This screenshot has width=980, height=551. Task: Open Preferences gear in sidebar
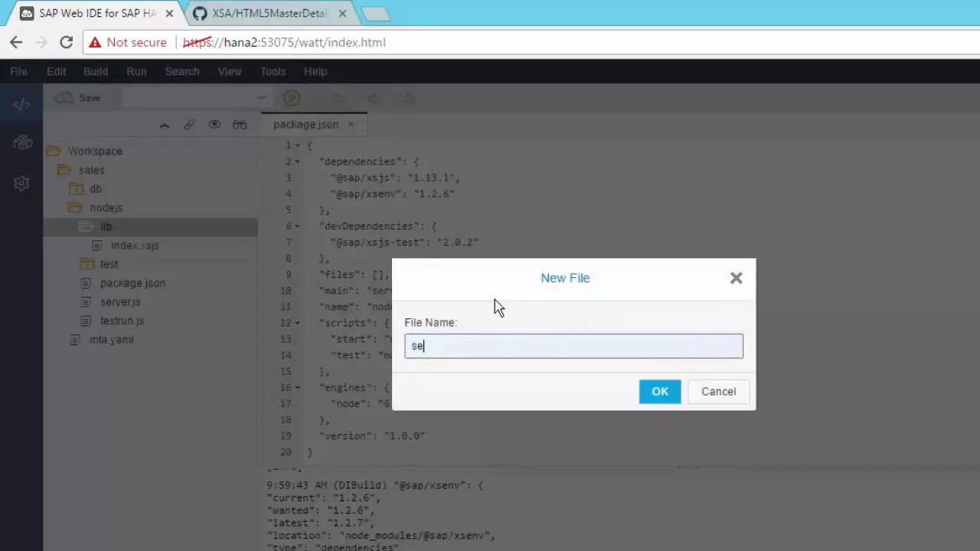coord(21,183)
